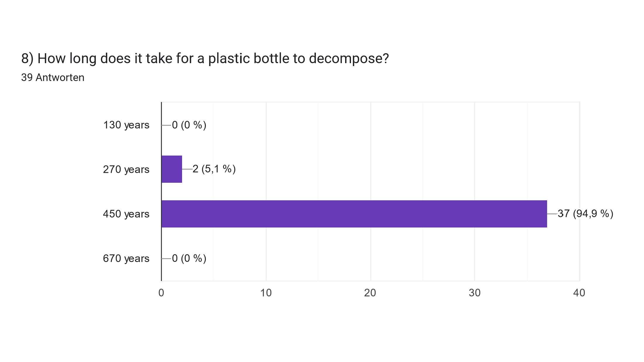644x362 pixels.
Task: Click the x-axis tick label "10"
Action: tap(266, 293)
